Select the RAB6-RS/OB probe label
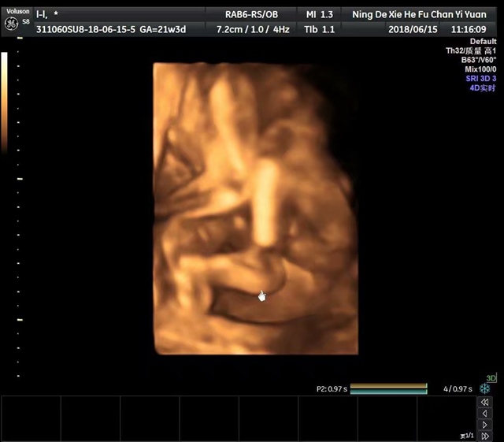The image size is (504, 442). (253, 14)
